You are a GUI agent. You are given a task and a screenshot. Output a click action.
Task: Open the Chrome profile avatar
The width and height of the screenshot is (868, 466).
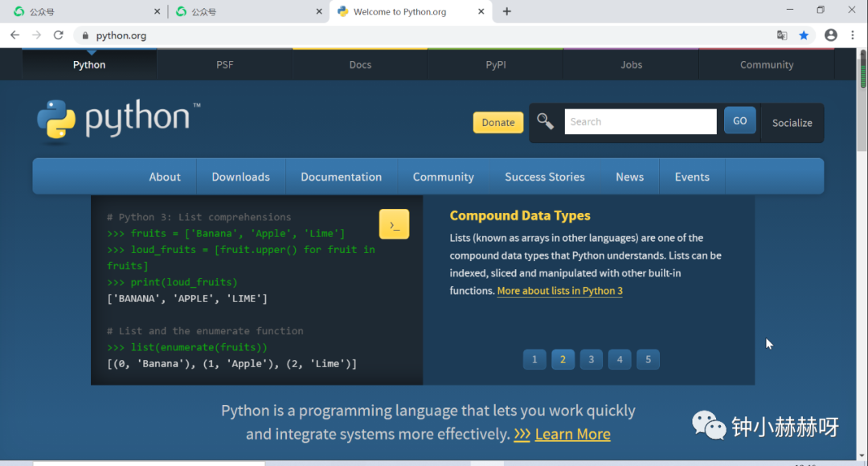[830, 35]
